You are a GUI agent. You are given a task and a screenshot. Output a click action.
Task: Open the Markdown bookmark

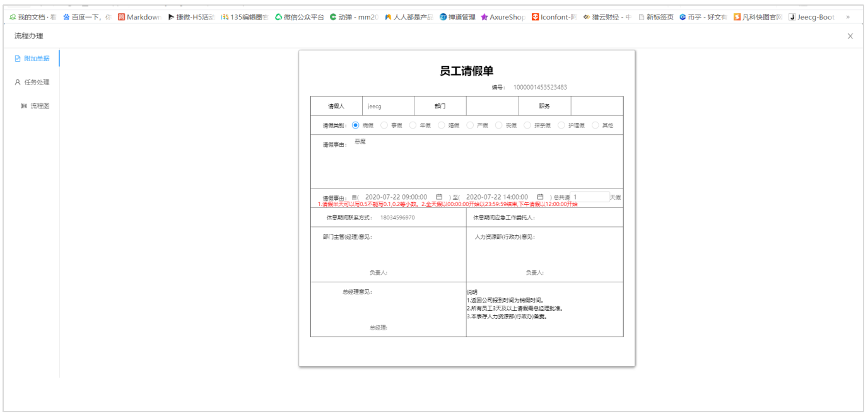pyautogui.click(x=139, y=17)
